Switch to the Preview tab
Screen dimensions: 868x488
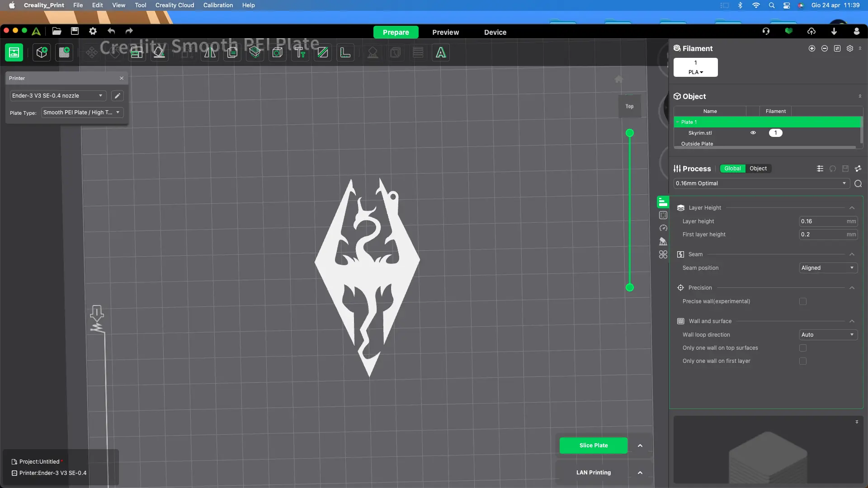click(x=445, y=32)
